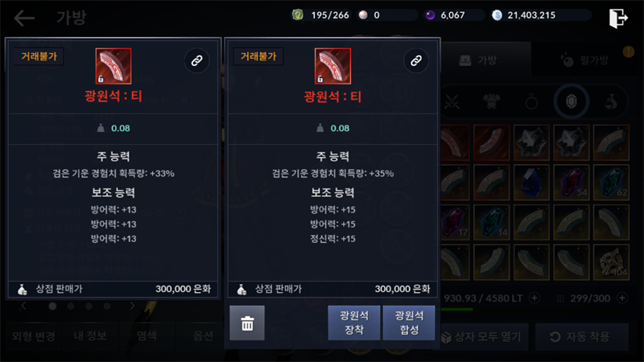
Task: Select the crossed swords weapon filter
Action: (x=452, y=101)
